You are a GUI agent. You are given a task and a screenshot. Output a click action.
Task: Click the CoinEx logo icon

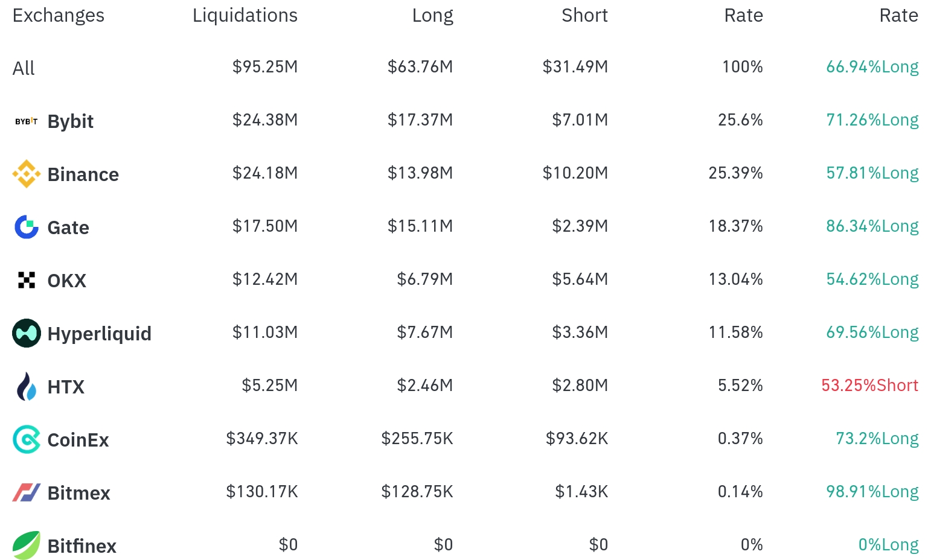[x=26, y=440]
